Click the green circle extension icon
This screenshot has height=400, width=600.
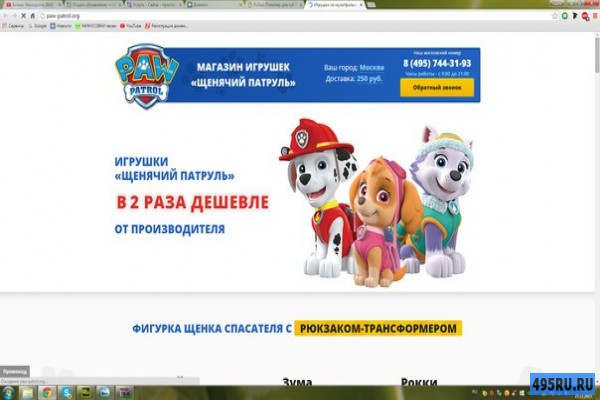[x=565, y=16]
